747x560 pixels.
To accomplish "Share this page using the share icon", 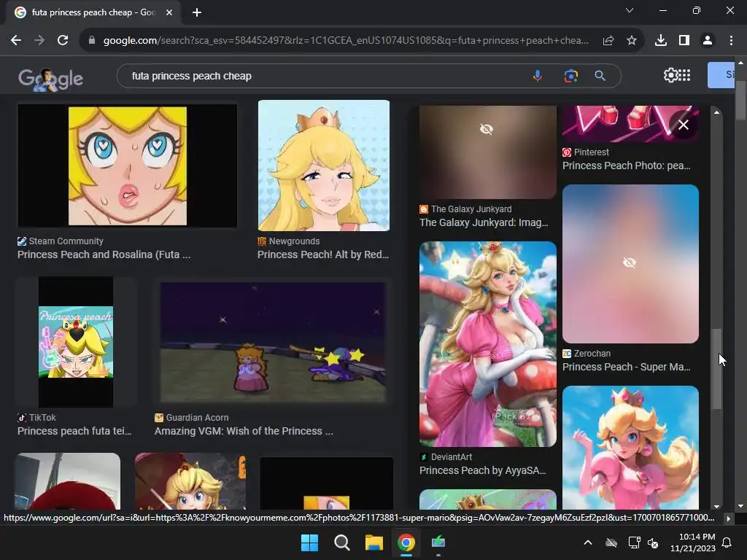I will click(608, 41).
